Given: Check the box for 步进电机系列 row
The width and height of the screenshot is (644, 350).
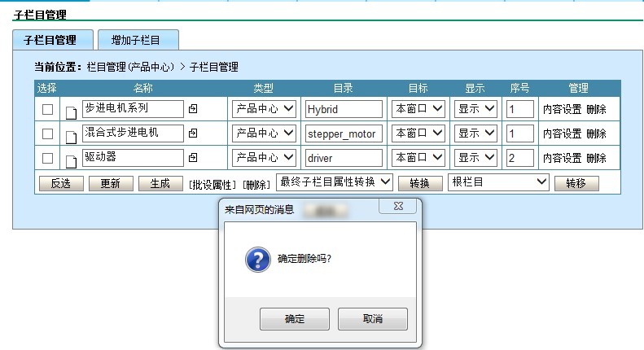Looking at the screenshot, I should pyautogui.click(x=48, y=109).
